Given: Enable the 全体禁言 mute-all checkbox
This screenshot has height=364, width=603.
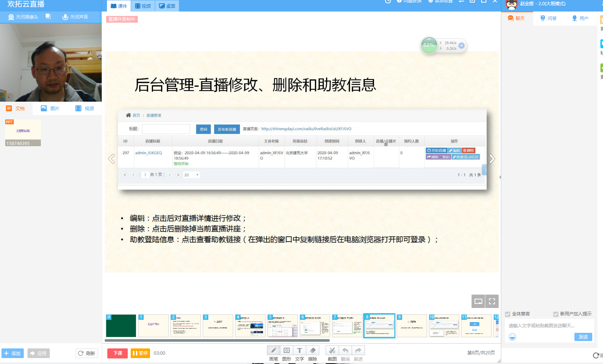Looking at the screenshot, I should coord(507,314).
